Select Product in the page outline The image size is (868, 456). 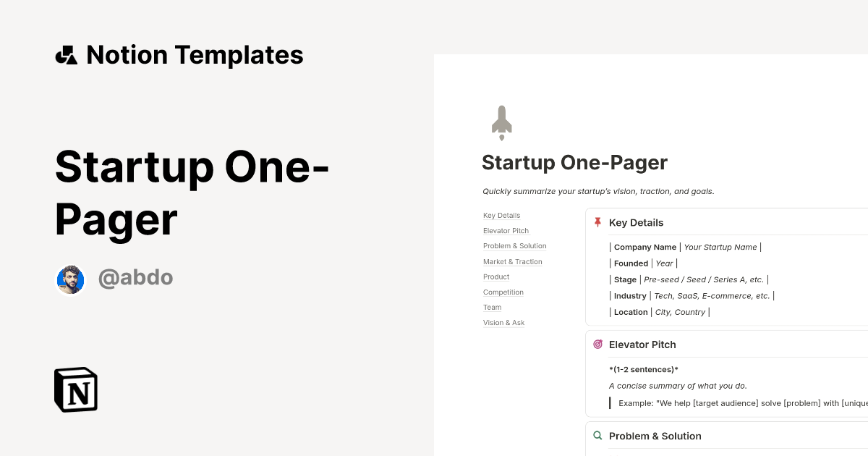pyautogui.click(x=496, y=276)
